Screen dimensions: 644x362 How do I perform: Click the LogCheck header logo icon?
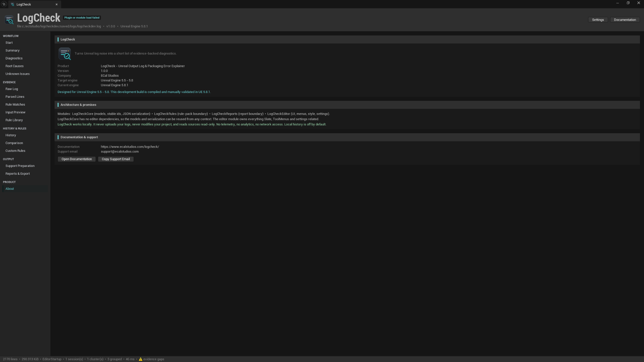pos(9,20)
